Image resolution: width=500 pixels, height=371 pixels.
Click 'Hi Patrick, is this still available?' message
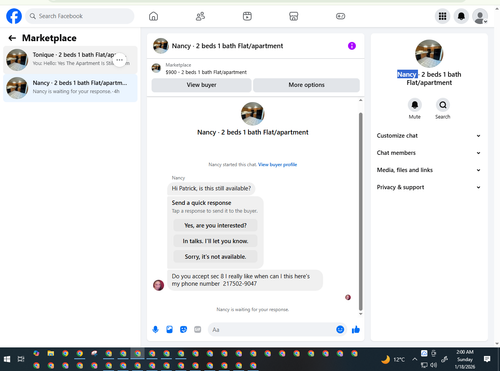click(211, 189)
